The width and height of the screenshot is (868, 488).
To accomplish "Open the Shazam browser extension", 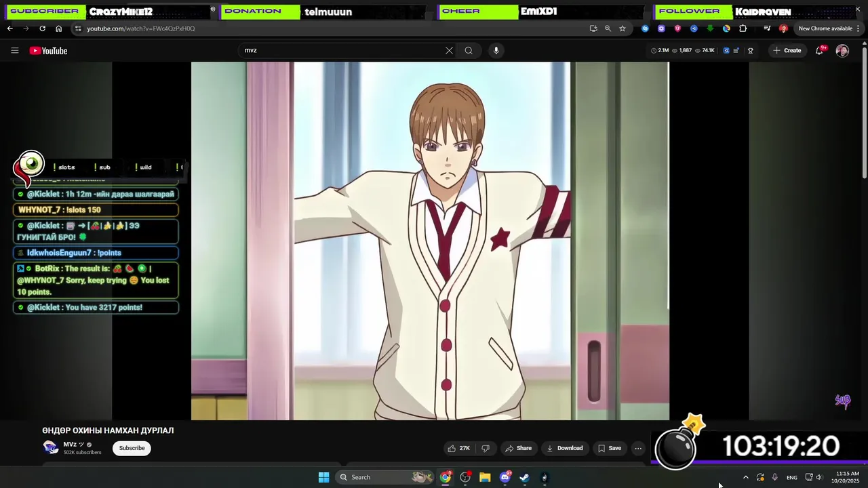I will (x=645, y=28).
